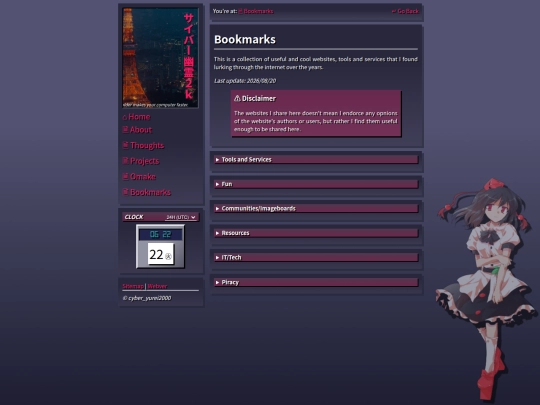Click the calendar date showing 22

pos(161,254)
